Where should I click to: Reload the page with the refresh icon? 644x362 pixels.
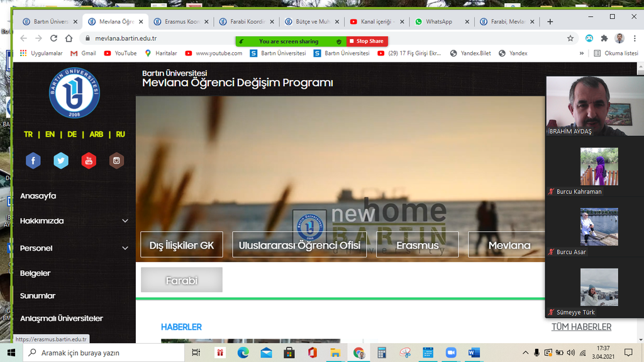tap(53, 38)
